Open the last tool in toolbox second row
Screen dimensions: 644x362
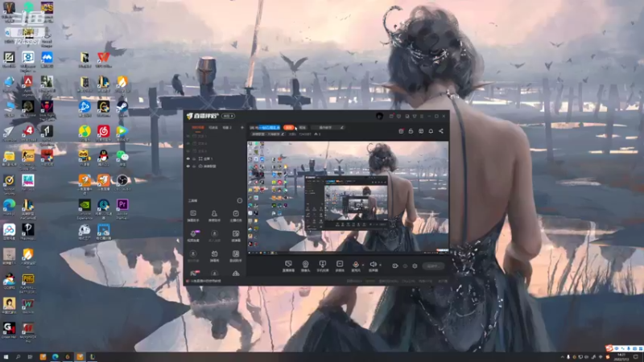(x=236, y=236)
